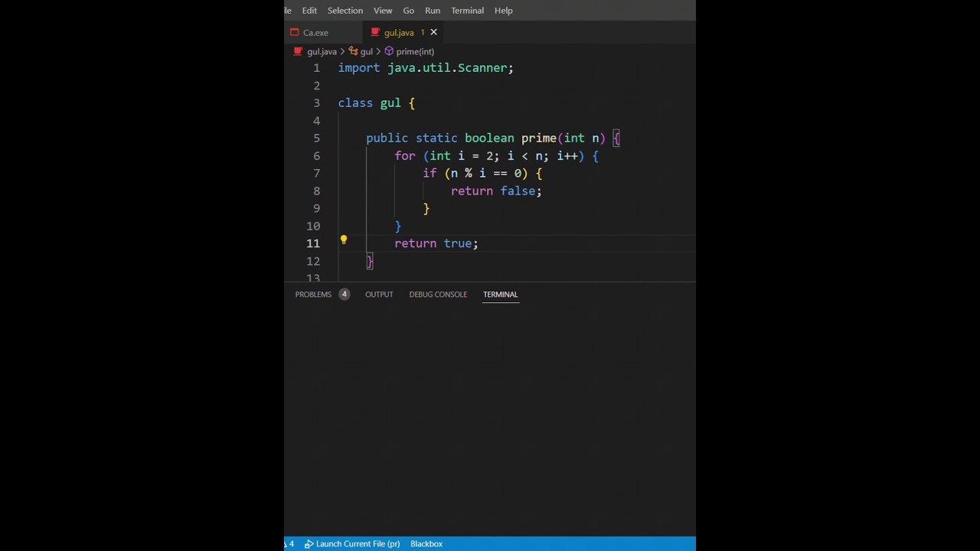Click the 'public static boolean prime' line

point(493,139)
